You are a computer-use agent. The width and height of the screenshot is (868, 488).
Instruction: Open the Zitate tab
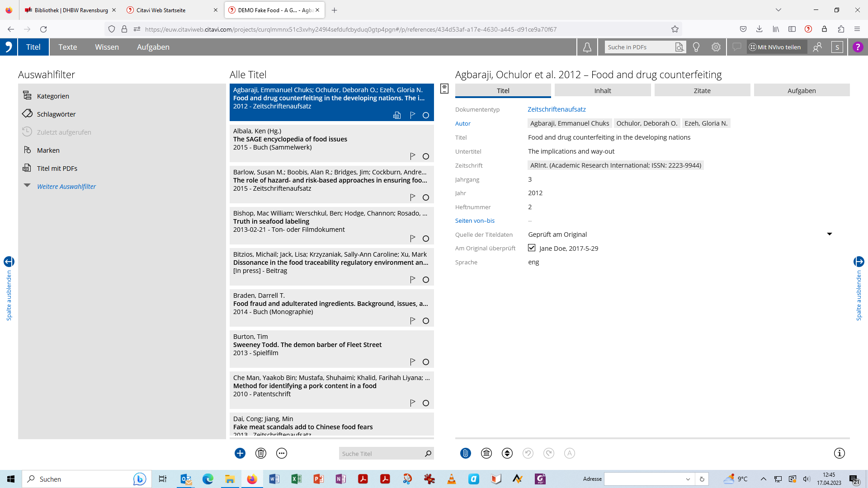(702, 90)
